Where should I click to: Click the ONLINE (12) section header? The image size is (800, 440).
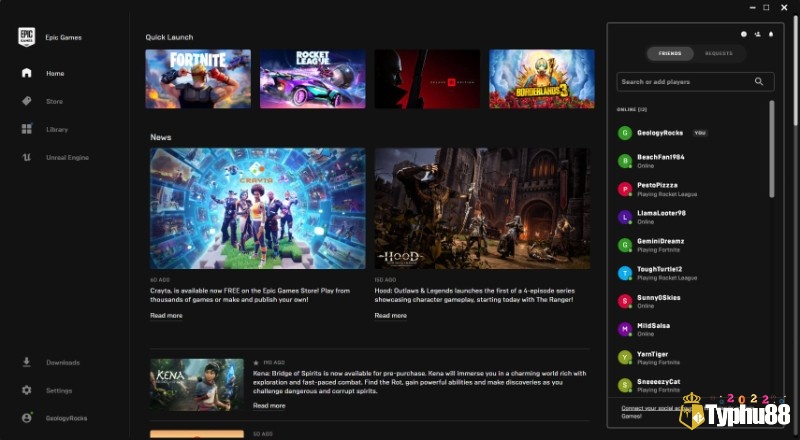[632, 110]
